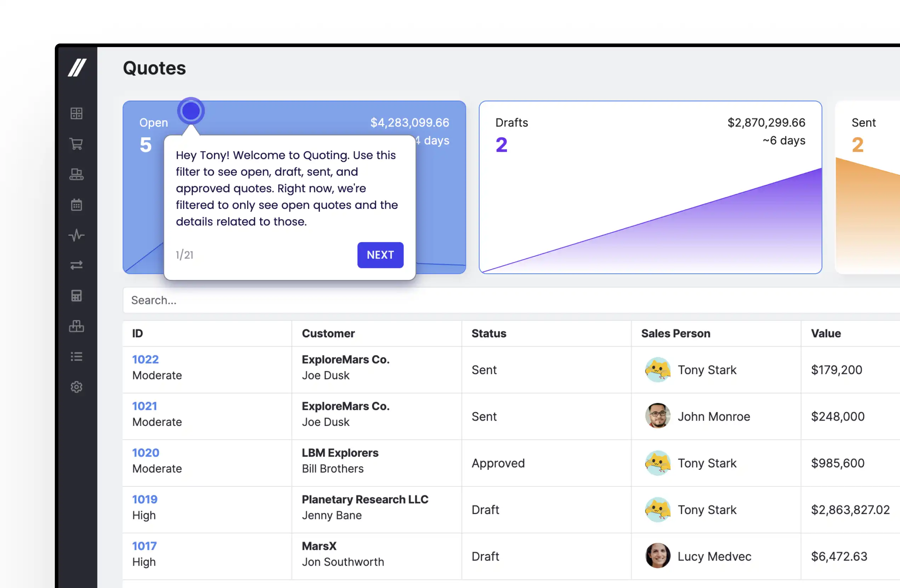Open the list view icon in sidebar
Screen dimensions: 900x588
point(77,356)
